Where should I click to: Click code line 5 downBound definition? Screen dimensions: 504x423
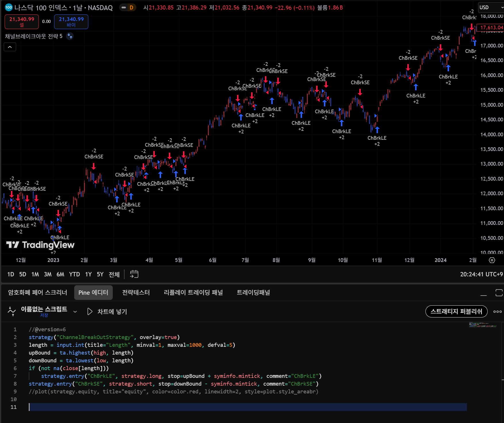pyautogui.click(x=81, y=361)
